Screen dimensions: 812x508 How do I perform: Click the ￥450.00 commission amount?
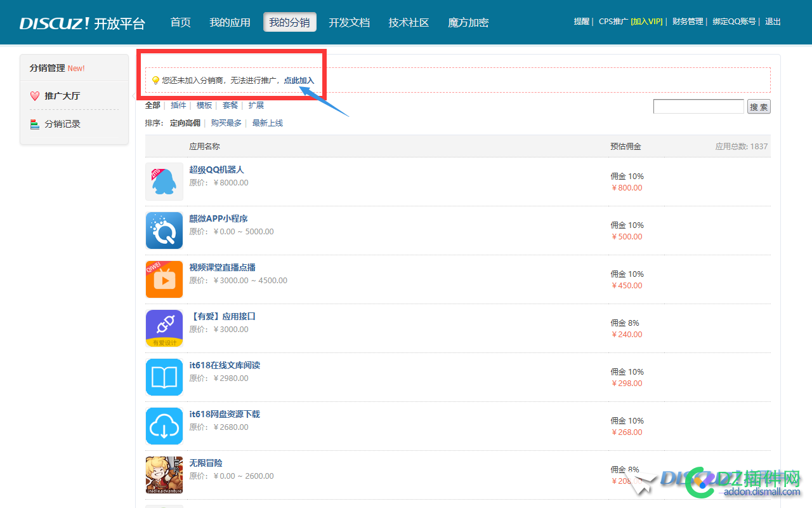[x=626, y=286]
